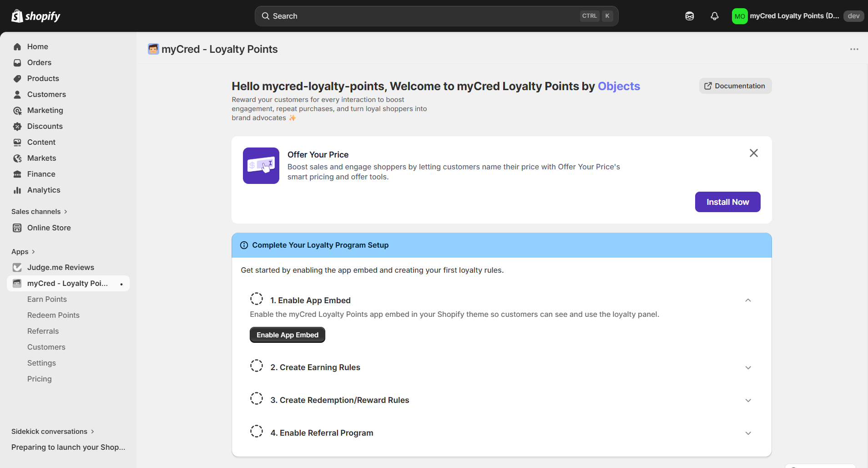This screenshot has height=468, width=868.
Task: Open the Sidekick assistant icon in top bar
Action: [690, 16]
